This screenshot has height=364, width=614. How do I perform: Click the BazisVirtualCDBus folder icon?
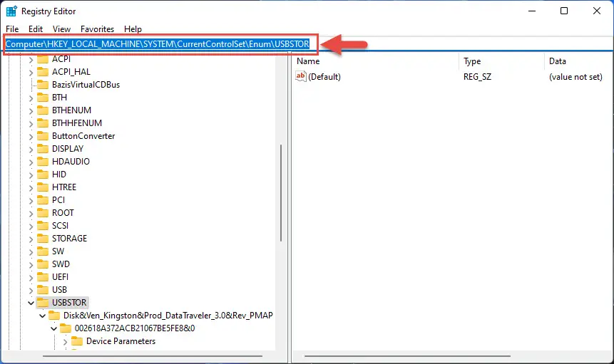pyautogui.click(x=43, y=85)
